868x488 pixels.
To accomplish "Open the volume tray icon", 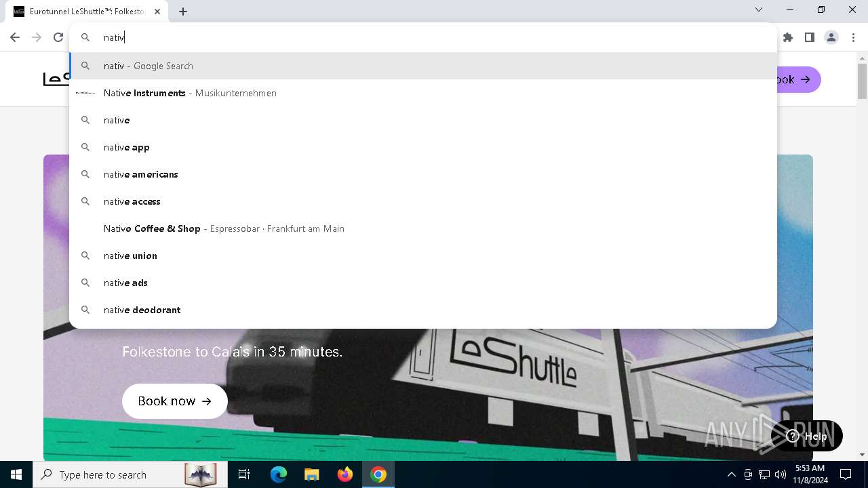I will 781,474.
